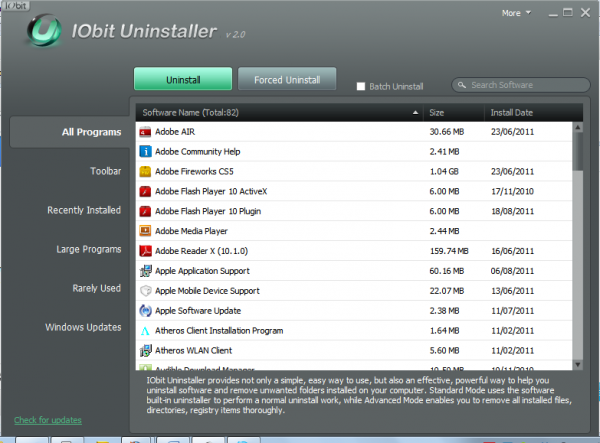Viewport: 600px width, 443px height.
Task: Switch to the Toolbar category
Action: [106, 171]
